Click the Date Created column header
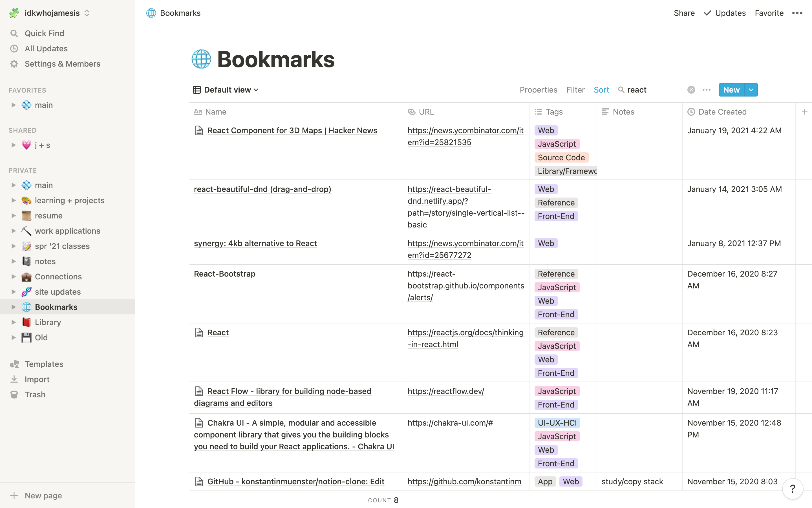Image resolution: width=812 pixels, height=508 pixels. pyautogui.click(x=739, y=112)
